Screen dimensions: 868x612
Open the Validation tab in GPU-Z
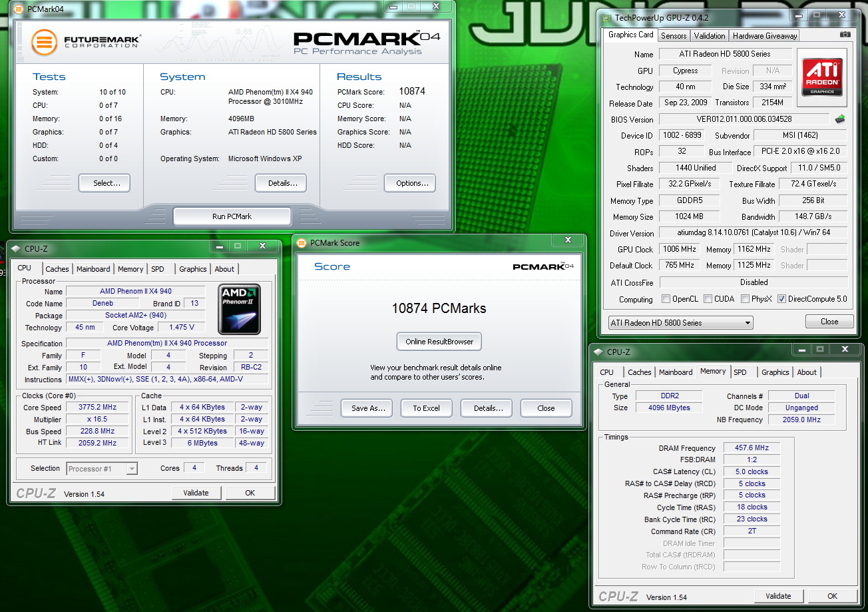(710, 36)
